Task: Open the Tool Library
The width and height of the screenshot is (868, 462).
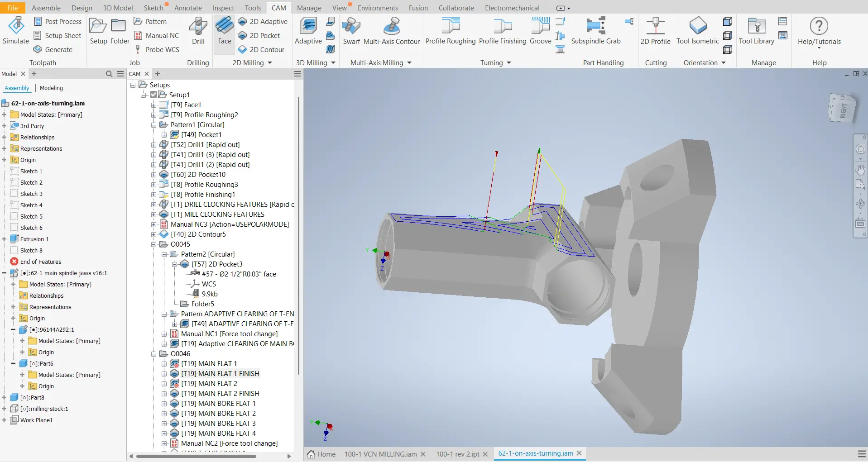Action: 757,31
